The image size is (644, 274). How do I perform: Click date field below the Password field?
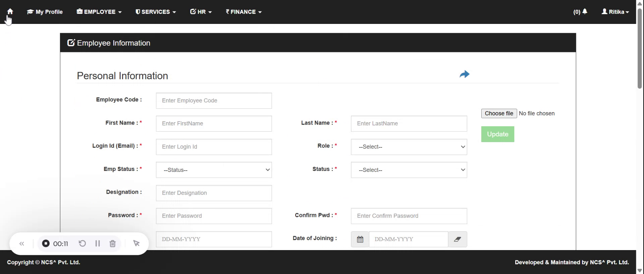coord(214,239)
